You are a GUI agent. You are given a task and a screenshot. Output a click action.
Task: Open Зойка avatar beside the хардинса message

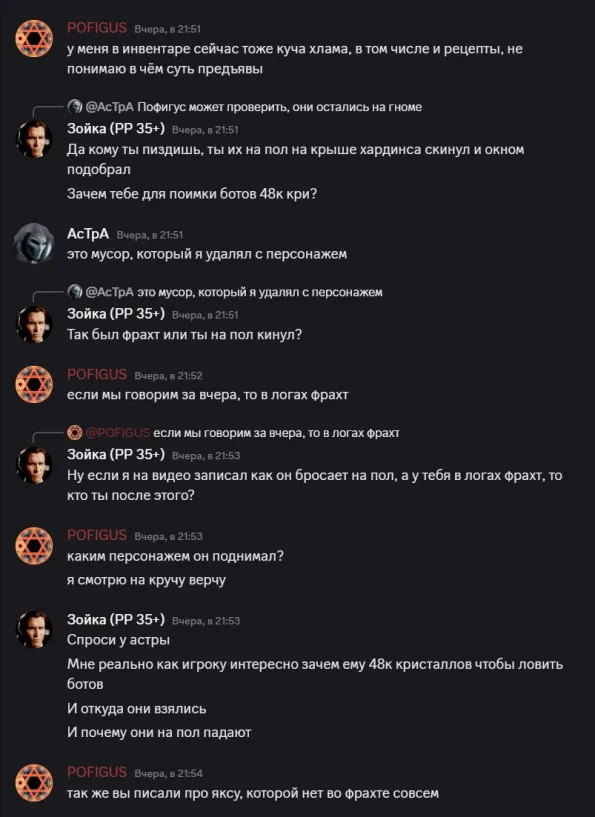34,139
